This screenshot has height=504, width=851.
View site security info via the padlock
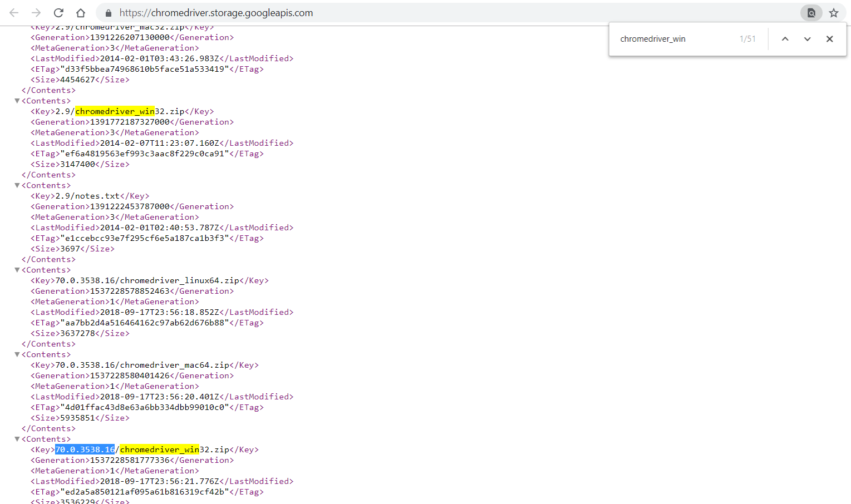108,12
